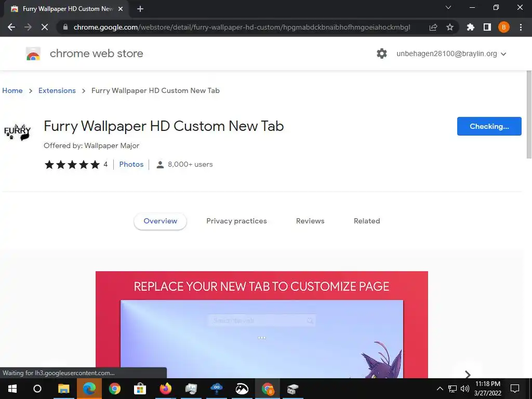Screen dimensions: 532x399
Task: Open the Photos category link
Action: pyautogui.click(x=131, y=164)
